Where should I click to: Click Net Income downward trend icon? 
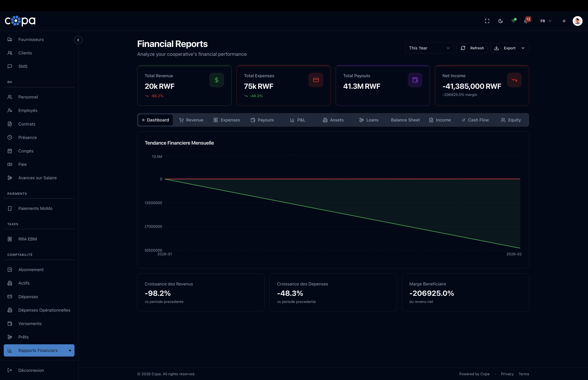pyautogui.click(x=514, y=80)
